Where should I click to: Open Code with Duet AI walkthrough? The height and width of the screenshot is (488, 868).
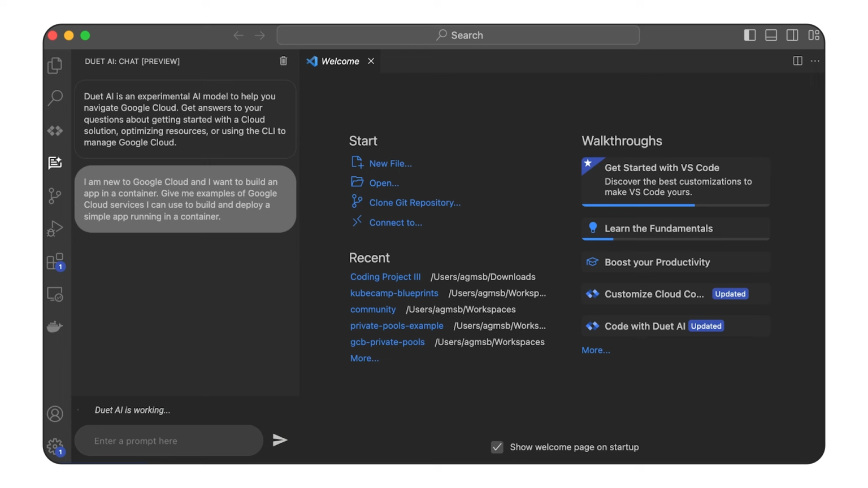coord(676,326)
